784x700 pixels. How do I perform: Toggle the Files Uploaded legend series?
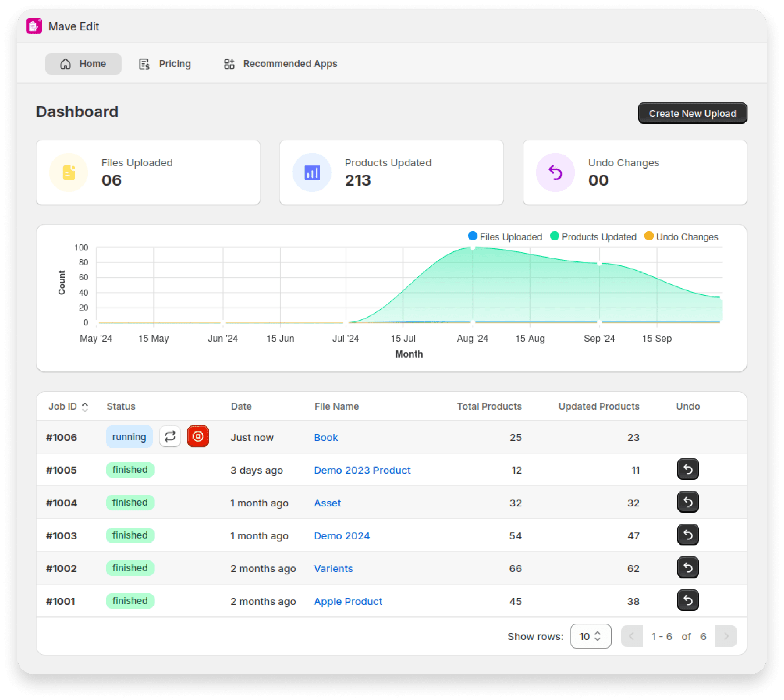[504, 236]
